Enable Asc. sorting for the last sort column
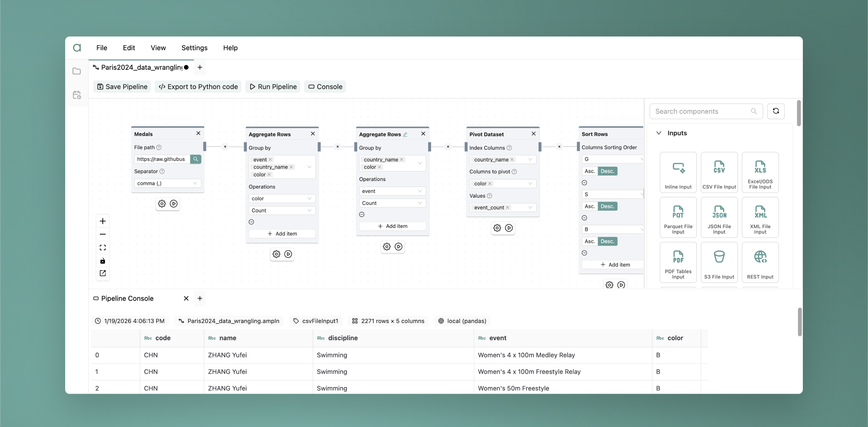The width and height of the screenshot is (868, 427). [x=589, y=241]
